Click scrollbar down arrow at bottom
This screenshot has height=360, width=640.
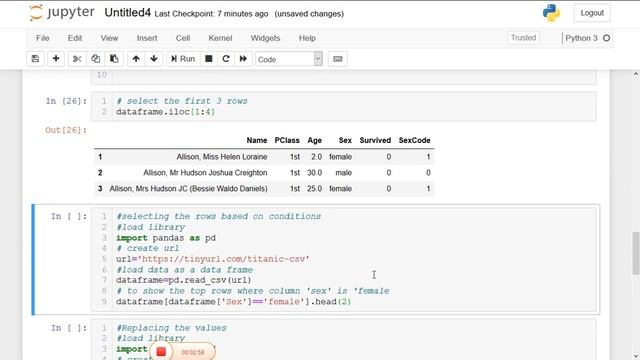pos(636,356)
